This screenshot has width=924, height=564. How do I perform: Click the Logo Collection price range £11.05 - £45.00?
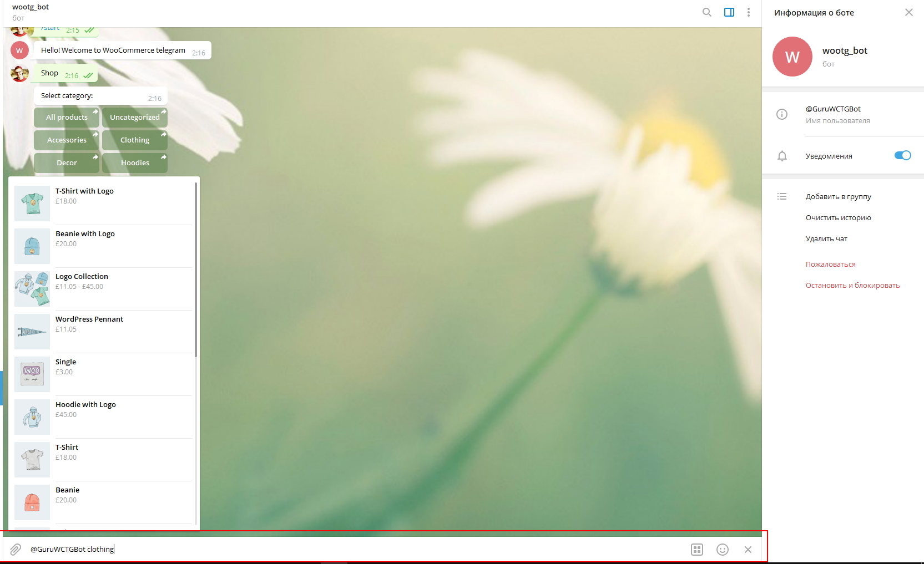pyautogui.click(x=79, y=287)
